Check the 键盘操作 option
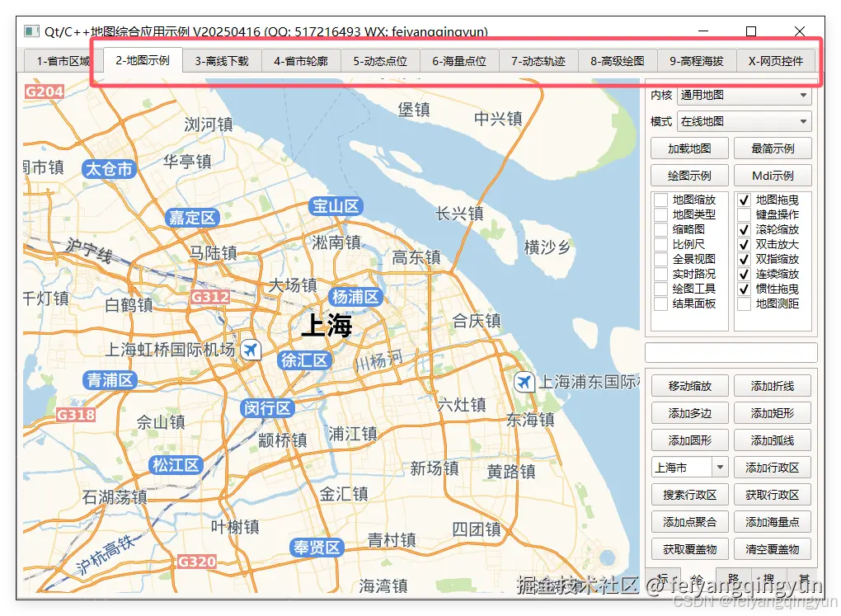The height and width of the screenshot is (616, 841). coord(745,214)
